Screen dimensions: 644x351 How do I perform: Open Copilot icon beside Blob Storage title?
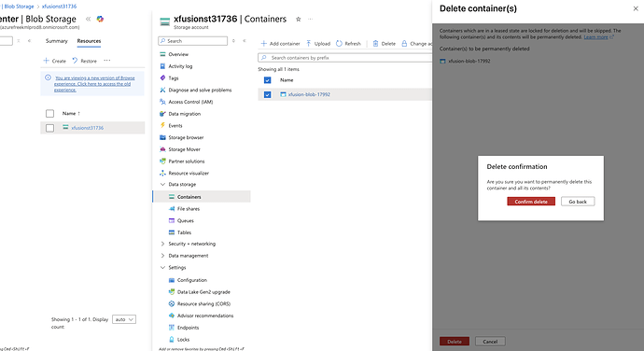100,19
